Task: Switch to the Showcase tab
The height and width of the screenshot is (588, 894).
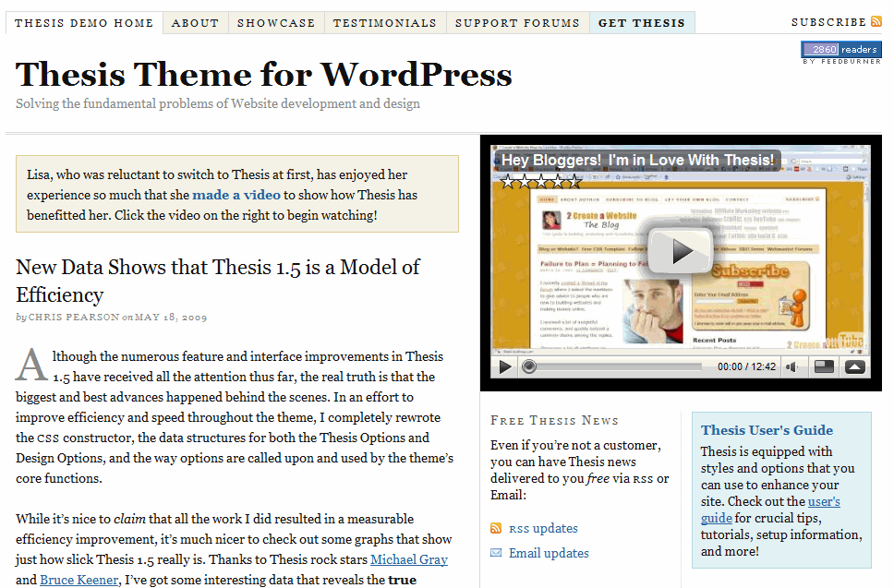Action: [x=276, y=23]
